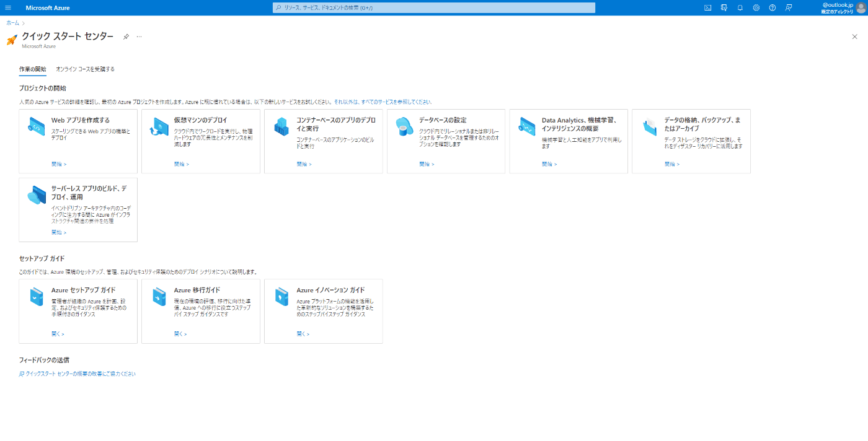Click the container-based app card icon
Image resolution: width=868 pixels, height=441 pixels.
281,127
